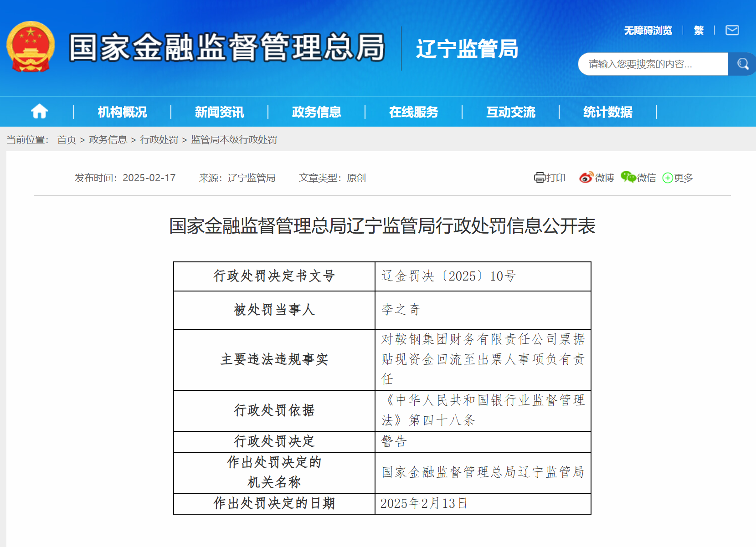Share via the Weibo icon
Viewport: 756px width, 547px height.
[x=586, y=178]
